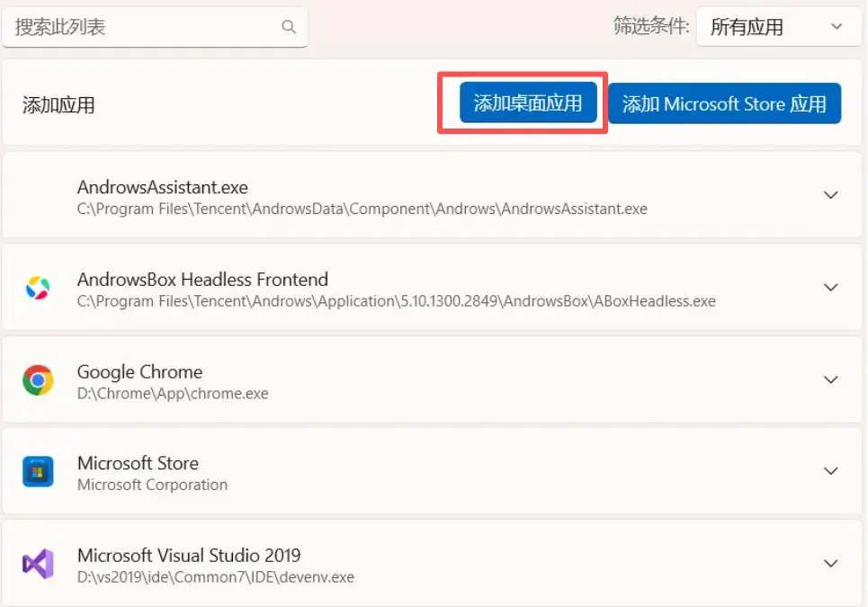Click the search magnifier icon
This screenshot has width=868, height=607.
[289, 27]
